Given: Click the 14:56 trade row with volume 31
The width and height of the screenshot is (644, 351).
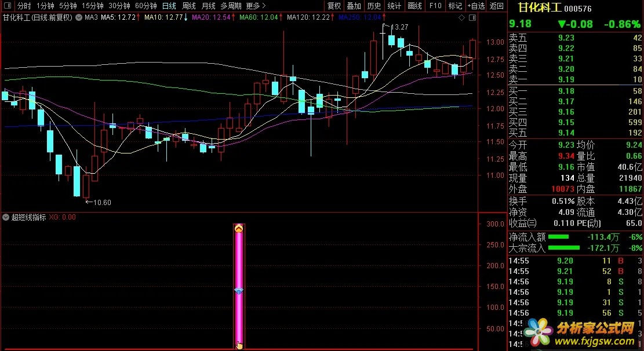Looking at the screenshot, I should coord(575,302).
